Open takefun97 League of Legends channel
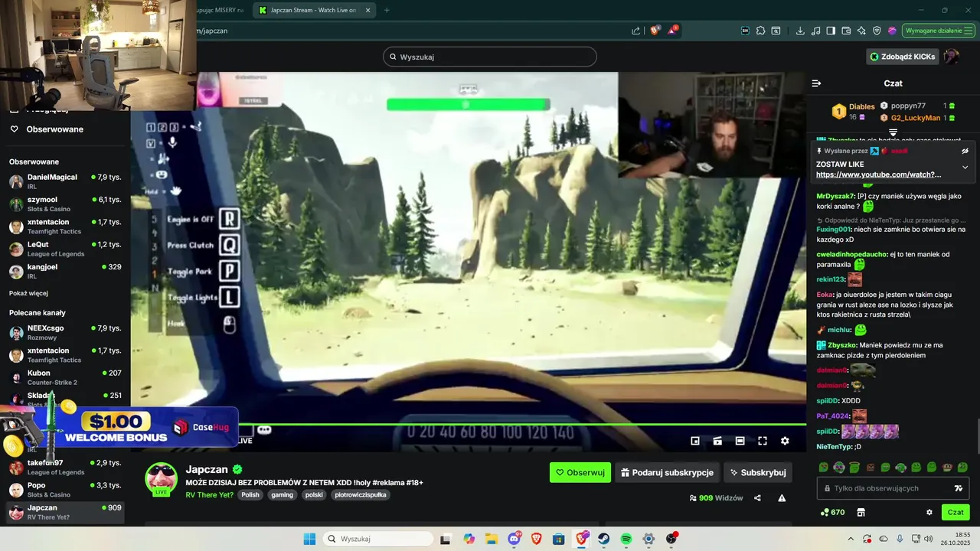980x551 pixels. (x=65, y=468)
